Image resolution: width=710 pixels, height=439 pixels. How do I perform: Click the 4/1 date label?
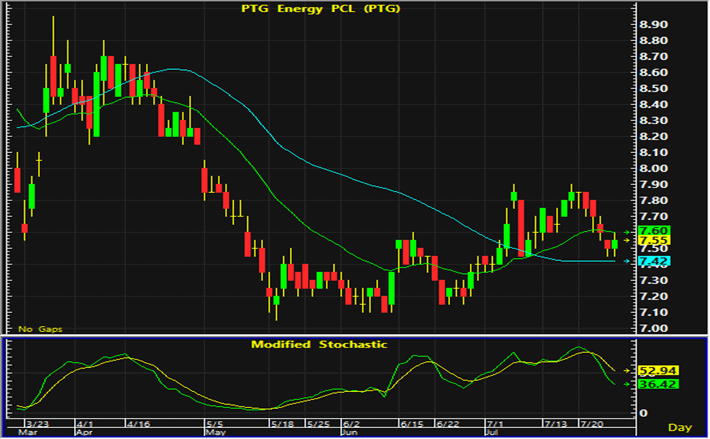pyautogui.click(x=85, y=424)
